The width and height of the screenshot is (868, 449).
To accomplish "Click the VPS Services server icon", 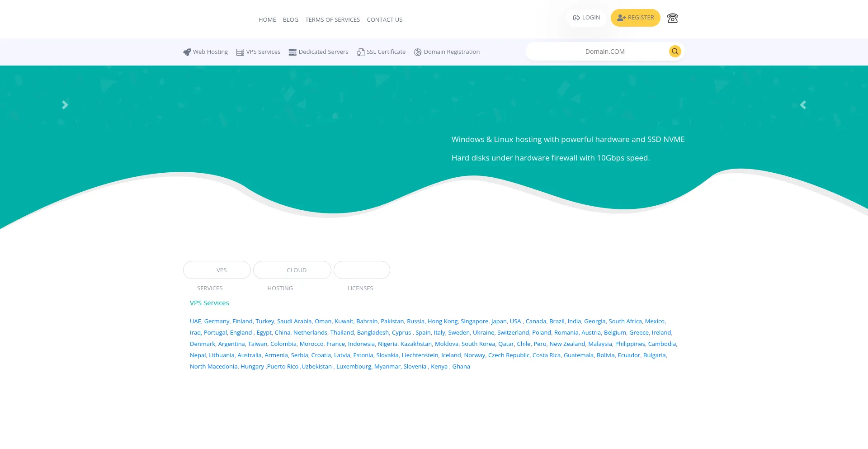I will [x=240, y=52].
